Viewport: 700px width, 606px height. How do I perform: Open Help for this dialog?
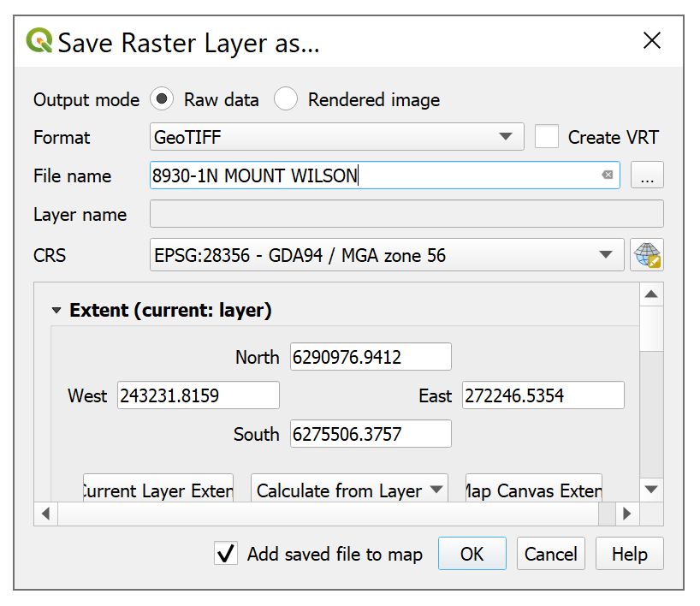pos(629,554)
